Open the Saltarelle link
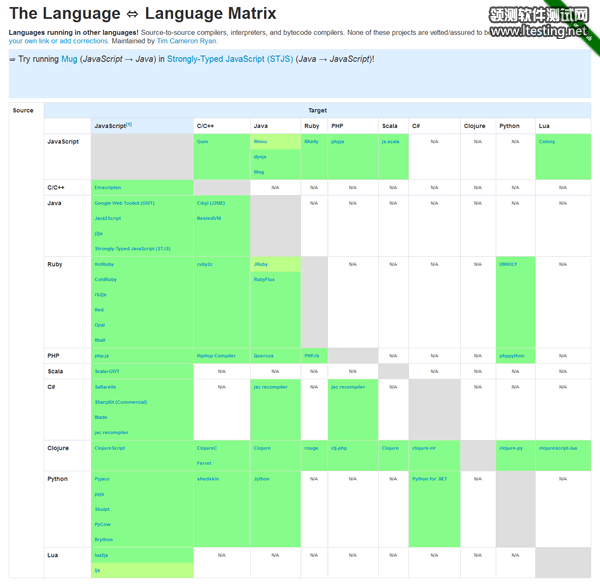Viewport: 600px width, 587px height. point(105,387)
